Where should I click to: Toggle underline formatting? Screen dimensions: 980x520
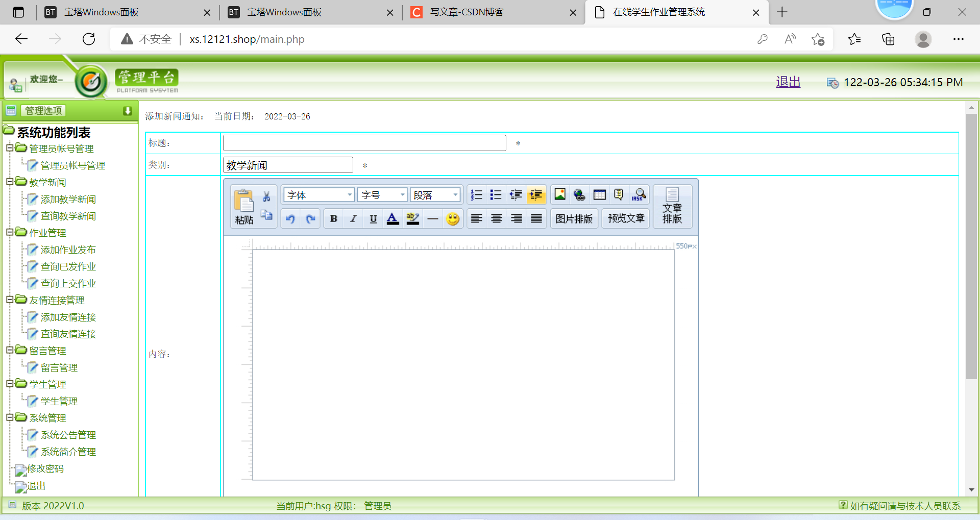pyautogui.click(x=373, y=219)
